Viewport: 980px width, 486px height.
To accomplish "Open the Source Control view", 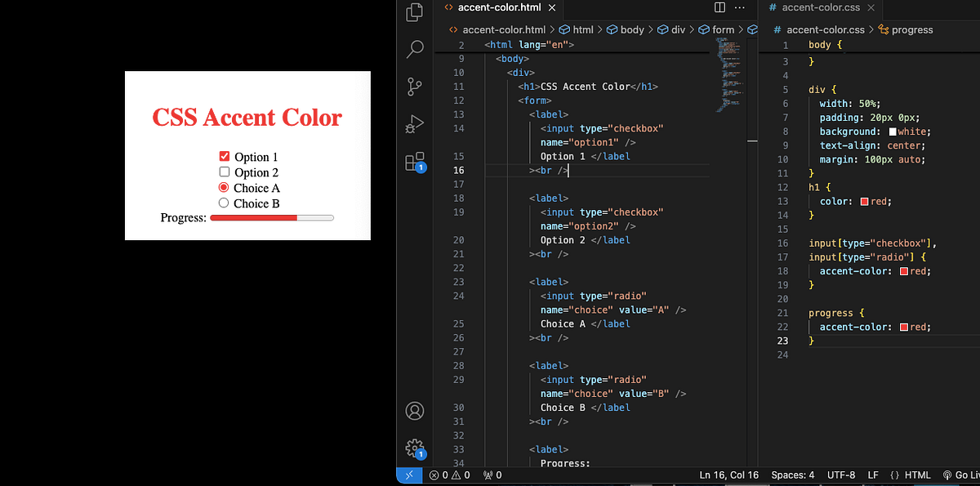I will click(x=414, y=86).
